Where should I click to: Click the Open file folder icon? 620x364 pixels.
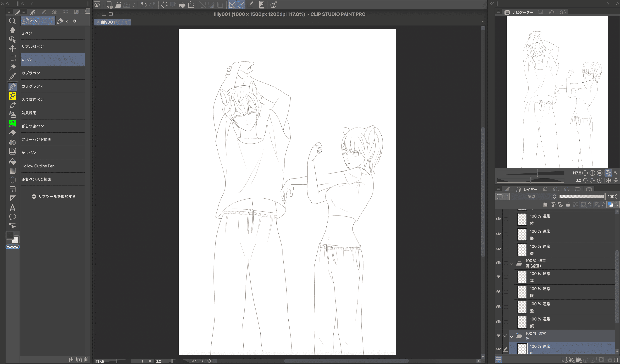[118, 5]
